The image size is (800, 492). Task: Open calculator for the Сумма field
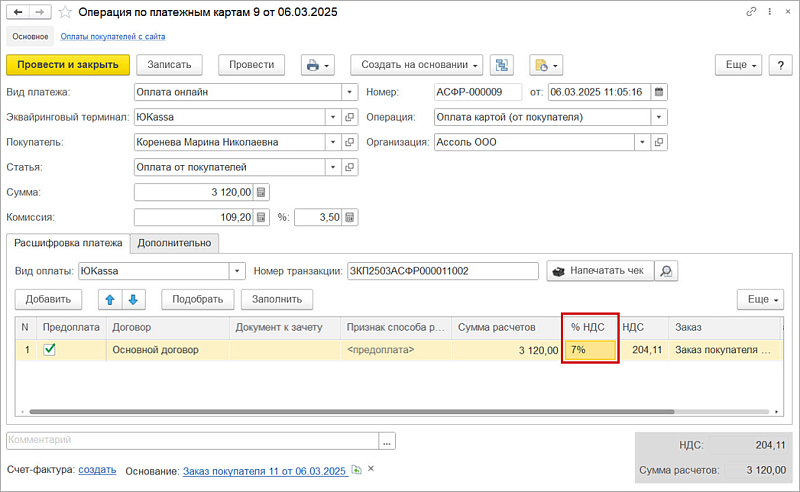(x=261, y=192)
